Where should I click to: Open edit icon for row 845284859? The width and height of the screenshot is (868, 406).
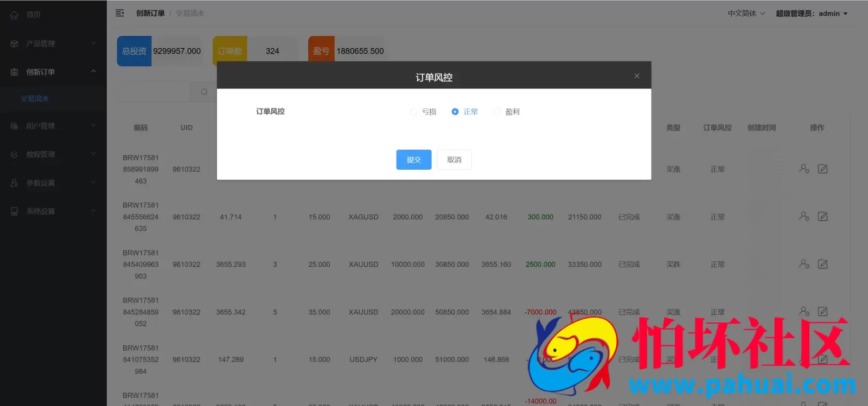(x=823, y=312)
